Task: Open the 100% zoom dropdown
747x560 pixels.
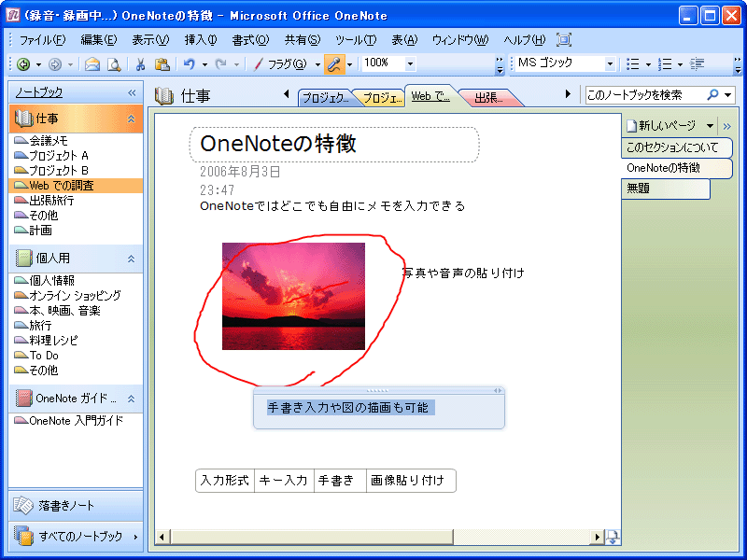Action: pyautogui.click(x=410, y=63)
